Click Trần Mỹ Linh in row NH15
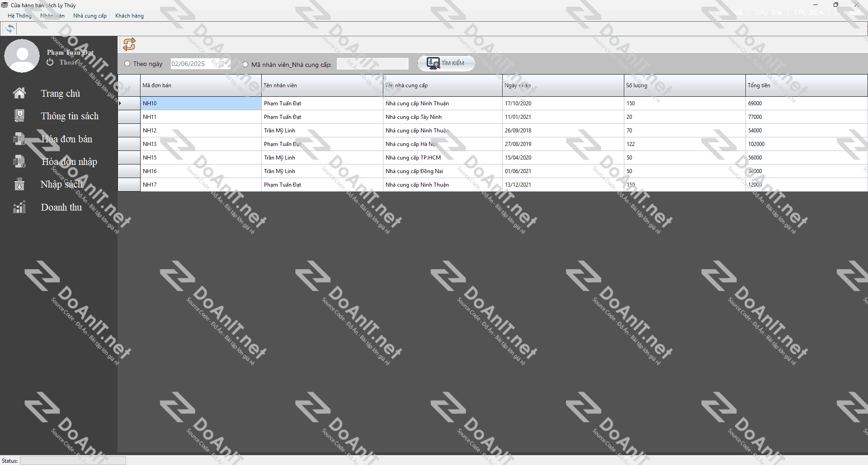868x465 pixels. [x=322, y=158]
